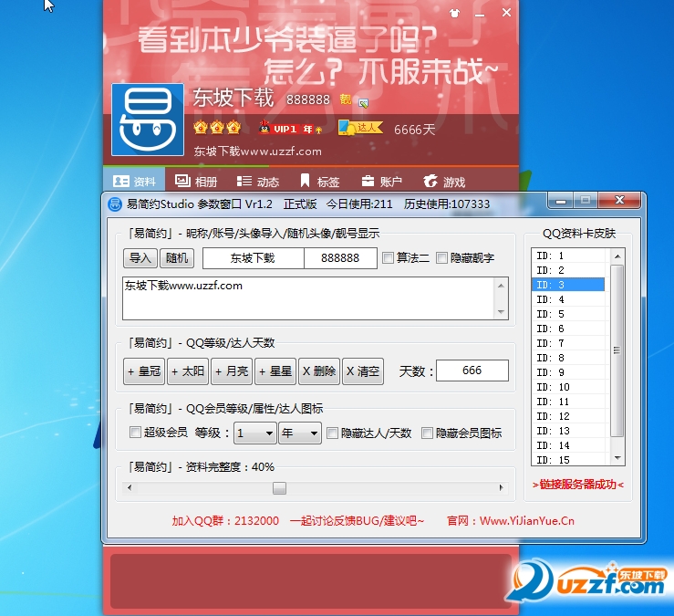Click the + 月亮 button
Screen dimensions: 674x616
(x=232, y=371)
